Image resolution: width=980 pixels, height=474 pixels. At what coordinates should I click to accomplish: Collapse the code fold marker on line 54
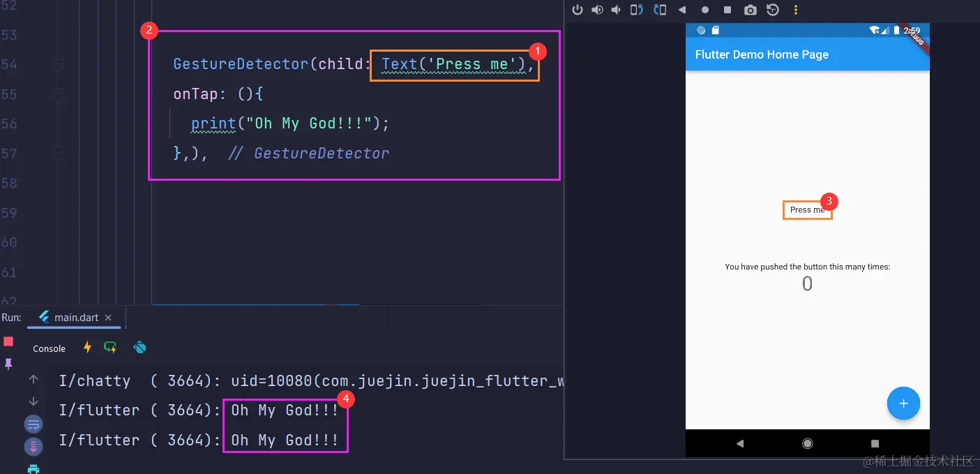coord(58,66)
